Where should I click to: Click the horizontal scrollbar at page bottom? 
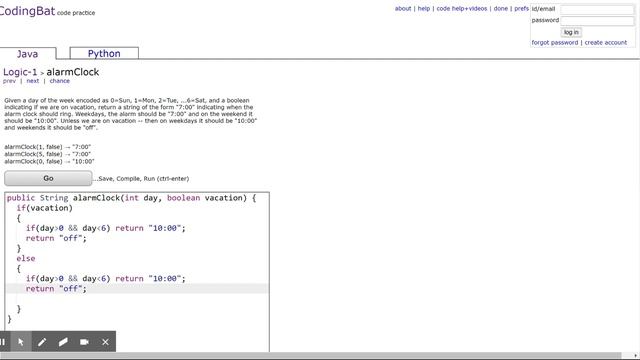pyautogui.click(x=310, y=356)
